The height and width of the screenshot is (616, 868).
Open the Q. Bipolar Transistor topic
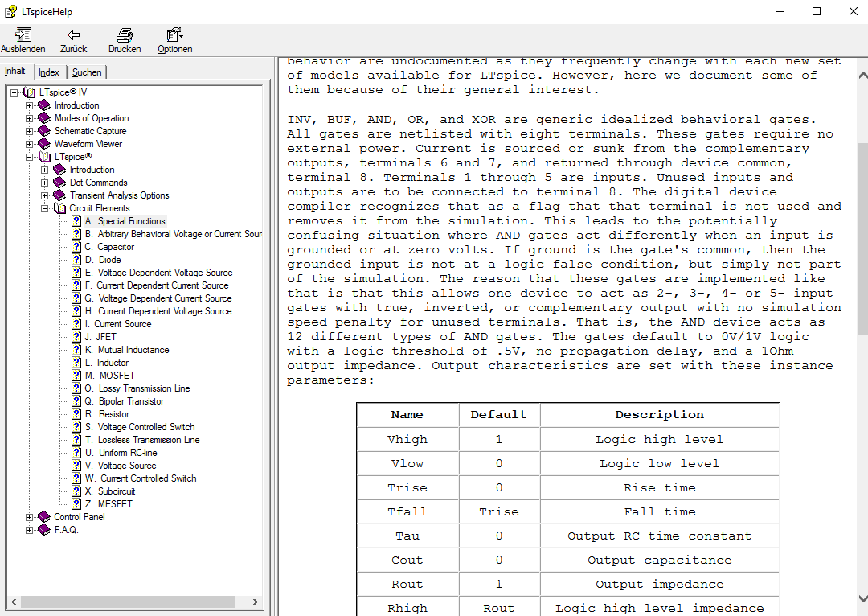(x=125, y=401)
